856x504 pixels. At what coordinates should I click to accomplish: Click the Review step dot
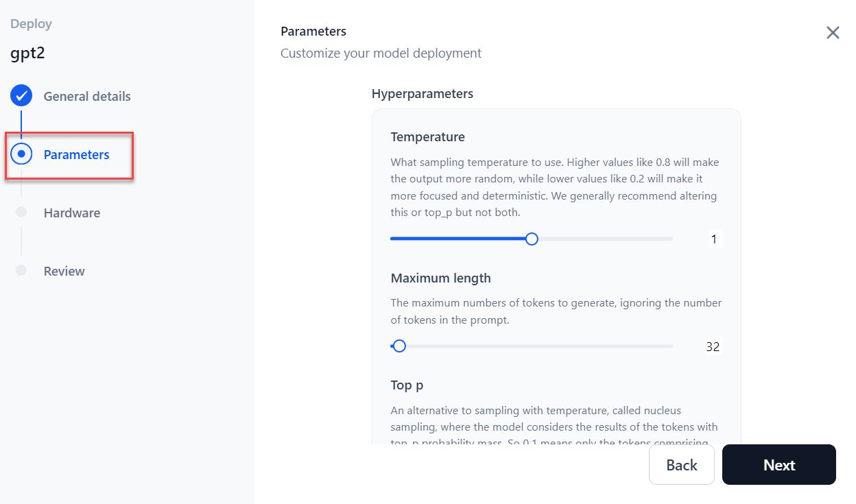pyautogui.click(x=21, y=271)
